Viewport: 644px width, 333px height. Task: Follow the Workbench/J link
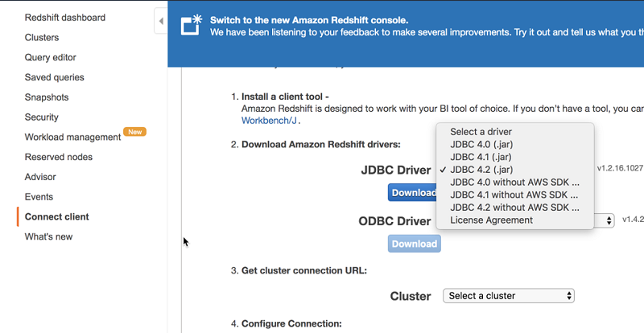(269, 121)
